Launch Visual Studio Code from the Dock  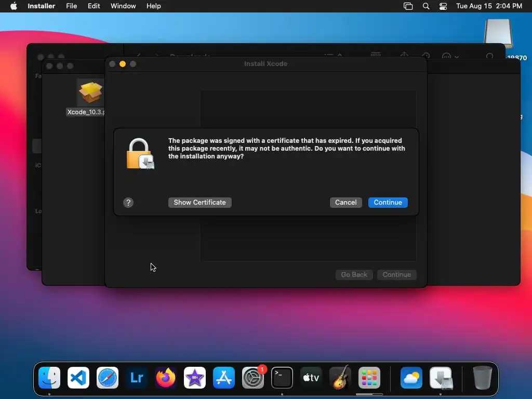78,378
